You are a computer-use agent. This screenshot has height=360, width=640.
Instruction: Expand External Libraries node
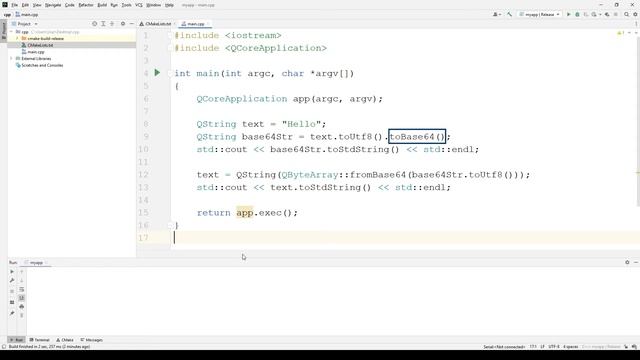pyautogui.click(x=11, y=58)
